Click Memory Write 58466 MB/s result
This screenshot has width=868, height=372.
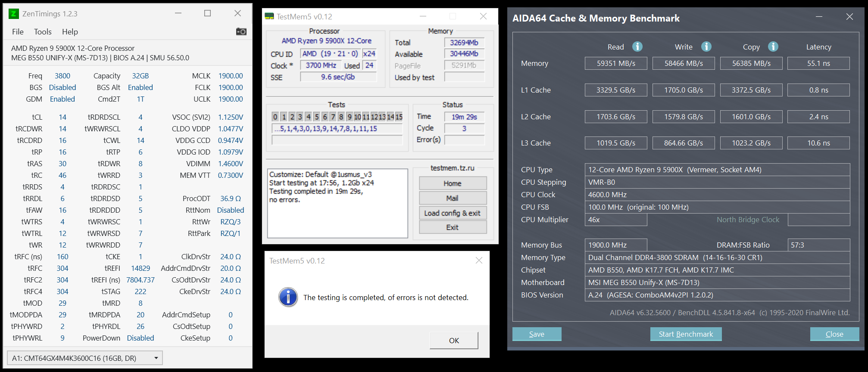pos(684,63)
